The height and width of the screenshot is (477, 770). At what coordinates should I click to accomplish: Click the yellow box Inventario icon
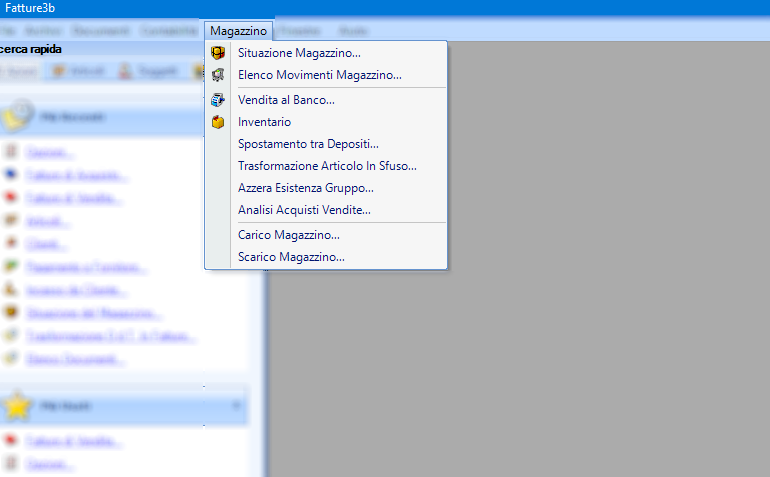pyautogui.click(x=218, y=122)
